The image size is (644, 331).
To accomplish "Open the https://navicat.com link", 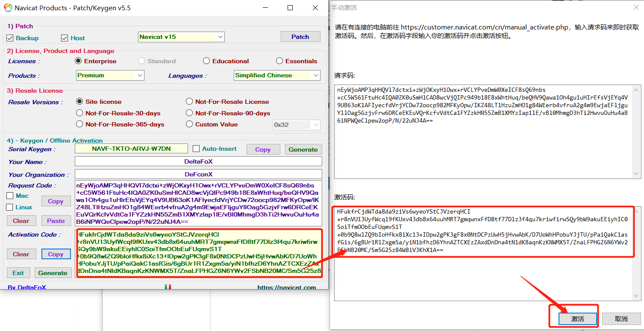I will point(287,287).
